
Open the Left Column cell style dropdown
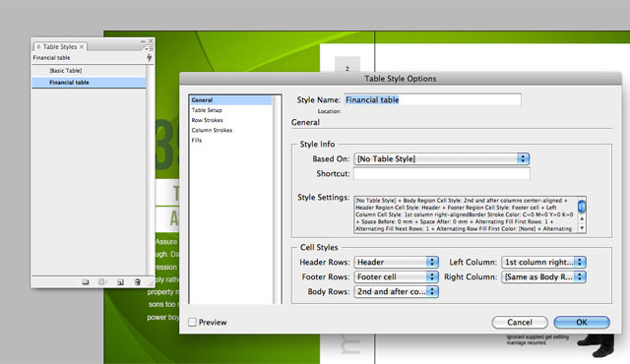pyautogui.click(x=543, y=262)
